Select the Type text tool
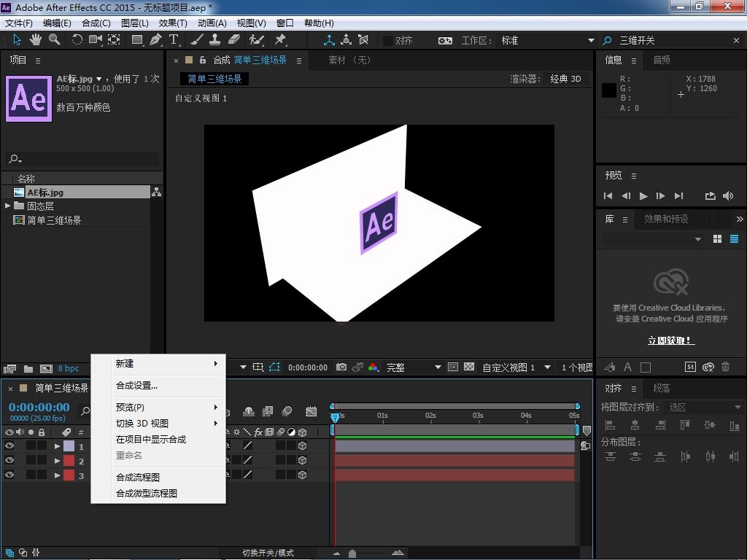The width and height of the screenshot is (747, 560). [x=174, y=40]
